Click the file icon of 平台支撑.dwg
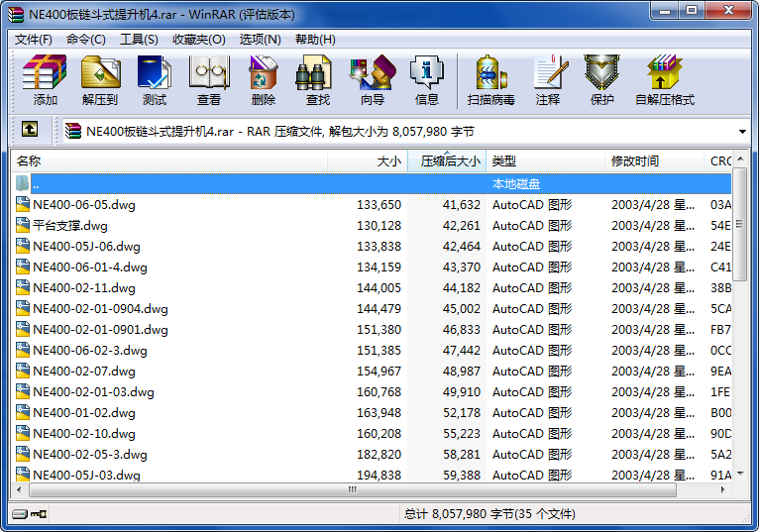759x532 pixels. [22, 225]
